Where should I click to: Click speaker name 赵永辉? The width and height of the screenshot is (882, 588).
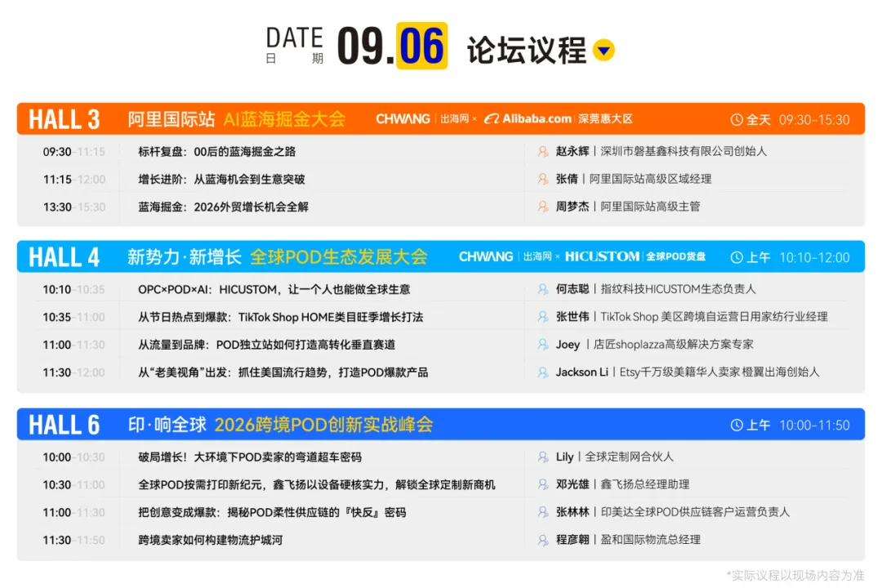572,151
